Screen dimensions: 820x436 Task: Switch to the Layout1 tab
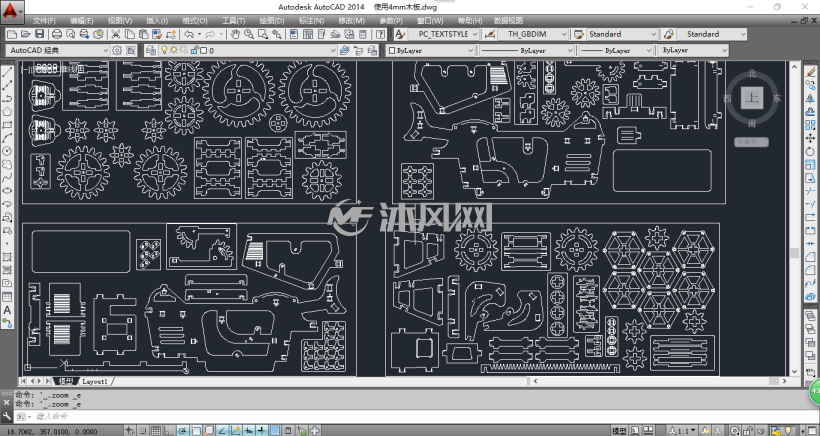[95, 382]
